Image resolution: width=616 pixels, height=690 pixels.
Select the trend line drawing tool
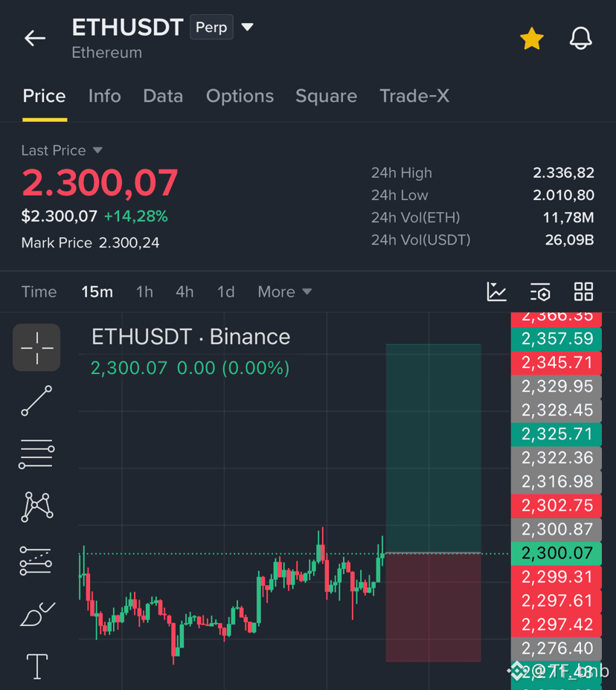click(36, 401)
